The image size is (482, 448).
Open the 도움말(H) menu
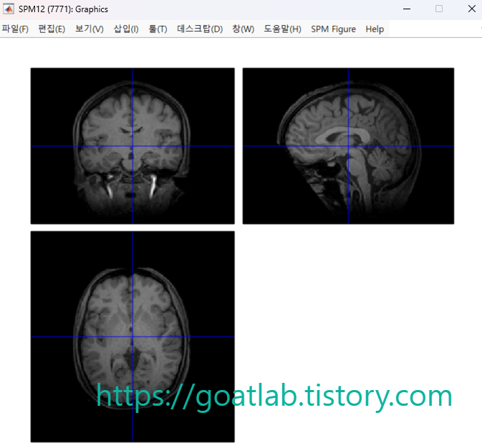pos(282,29)
